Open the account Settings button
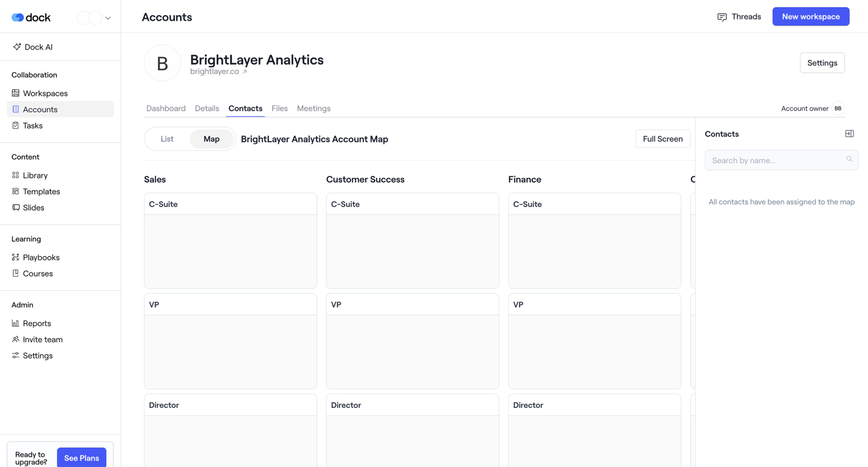The height and width of the screenshot is (467, 868). (x=822, y=63)
